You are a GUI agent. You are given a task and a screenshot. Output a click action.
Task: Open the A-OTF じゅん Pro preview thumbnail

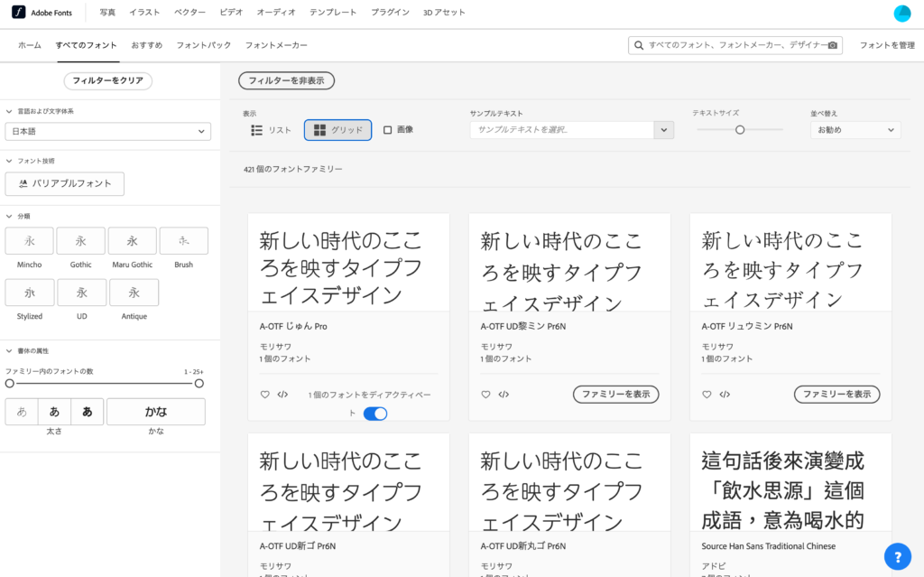click(349, 263)
